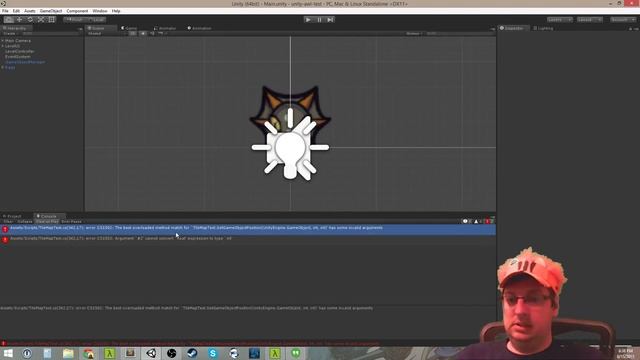This screenshot has height=360, width=640.
Task: Toggle the Pivot/Center handle button
Action: click(74, 20)
